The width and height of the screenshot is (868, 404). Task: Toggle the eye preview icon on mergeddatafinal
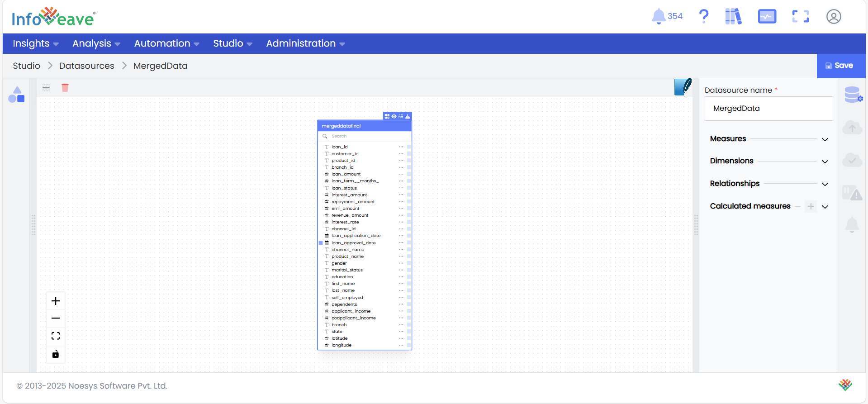tap(394, 116)
